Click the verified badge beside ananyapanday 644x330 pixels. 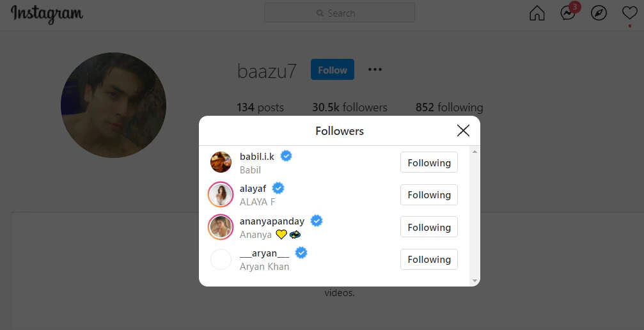pyautogui.click(x=317, y=221)
